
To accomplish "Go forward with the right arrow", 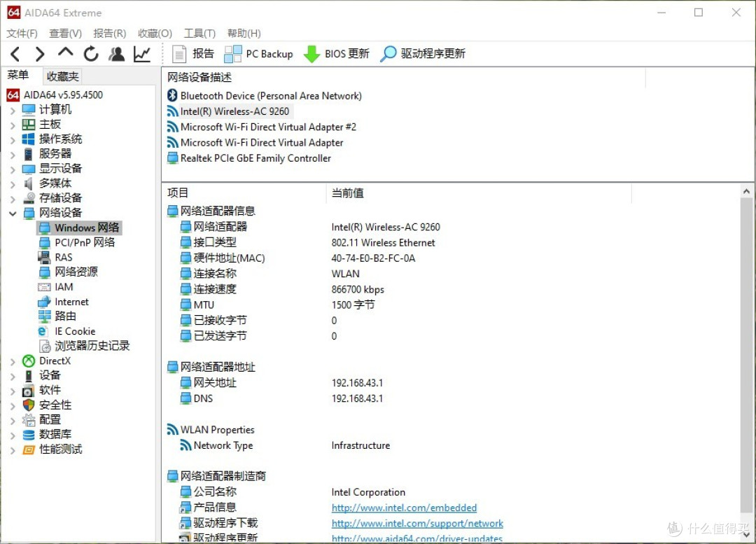I will pos(39,53).
